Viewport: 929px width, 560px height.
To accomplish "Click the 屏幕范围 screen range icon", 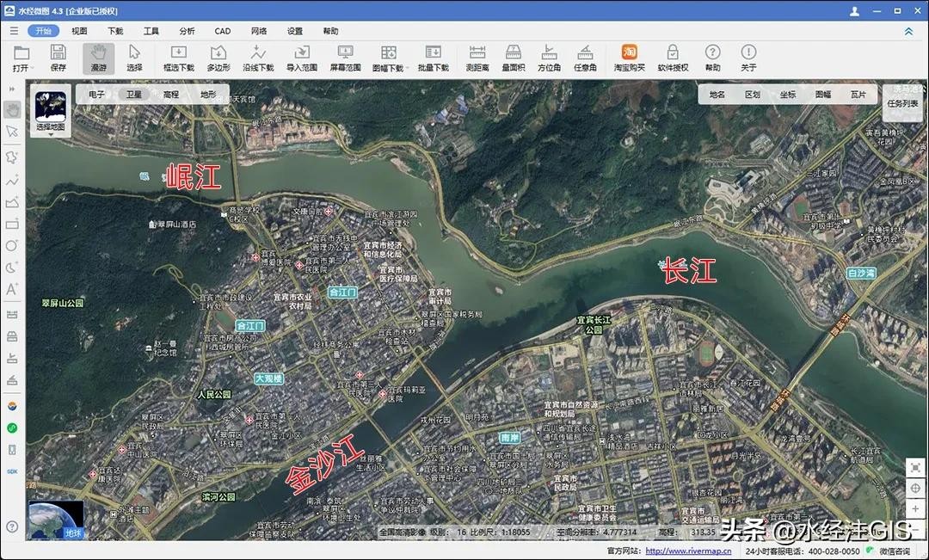I will click(x=345, y=58).
